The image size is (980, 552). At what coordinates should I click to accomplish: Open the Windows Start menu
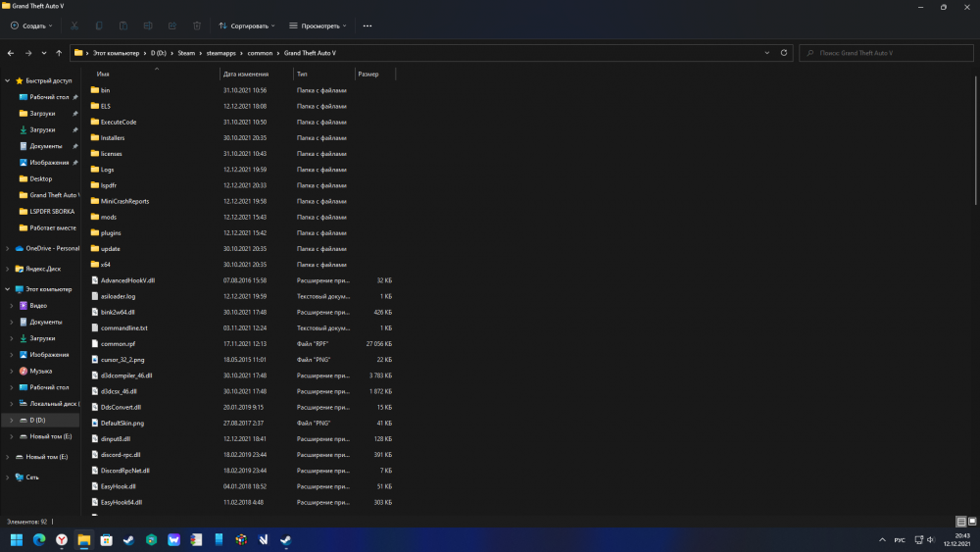click(x=17, y=539)
